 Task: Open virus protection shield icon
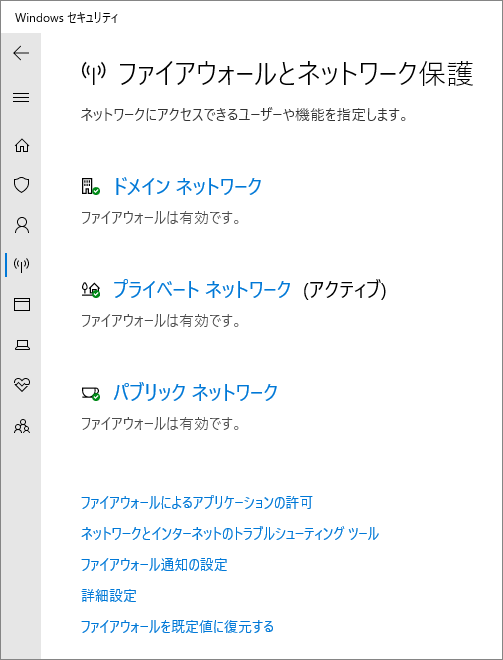pyautogui.click(x=21, y=185)
